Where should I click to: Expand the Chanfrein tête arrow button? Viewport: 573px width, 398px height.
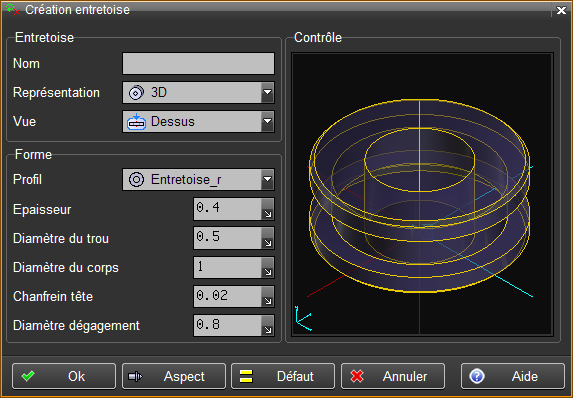point(268,296)
